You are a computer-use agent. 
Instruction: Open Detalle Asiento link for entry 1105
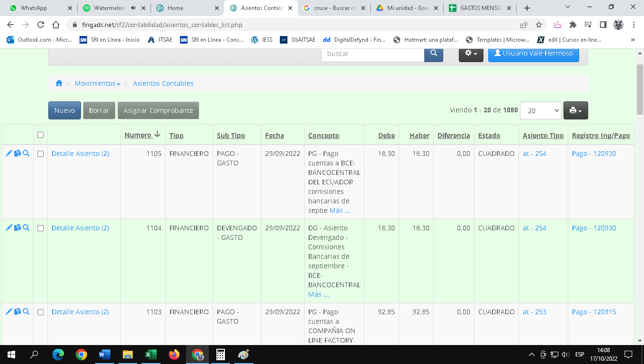click(x=80, y=154)
